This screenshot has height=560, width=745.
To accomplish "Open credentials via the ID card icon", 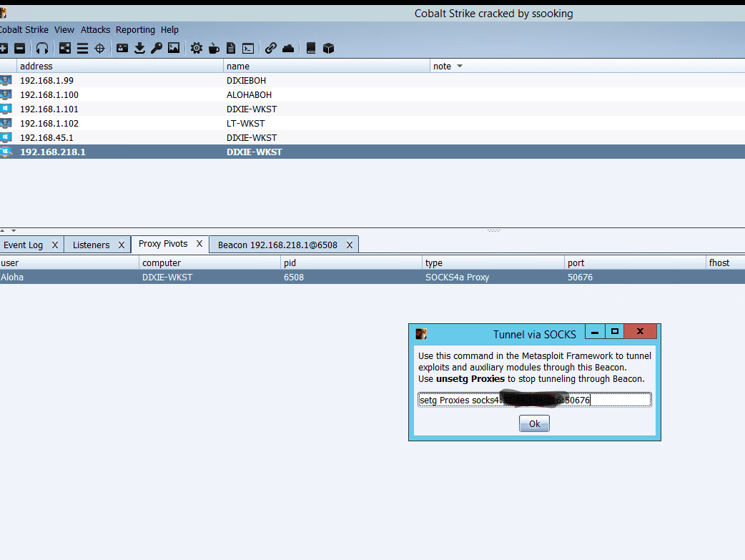I will point(122,48).
